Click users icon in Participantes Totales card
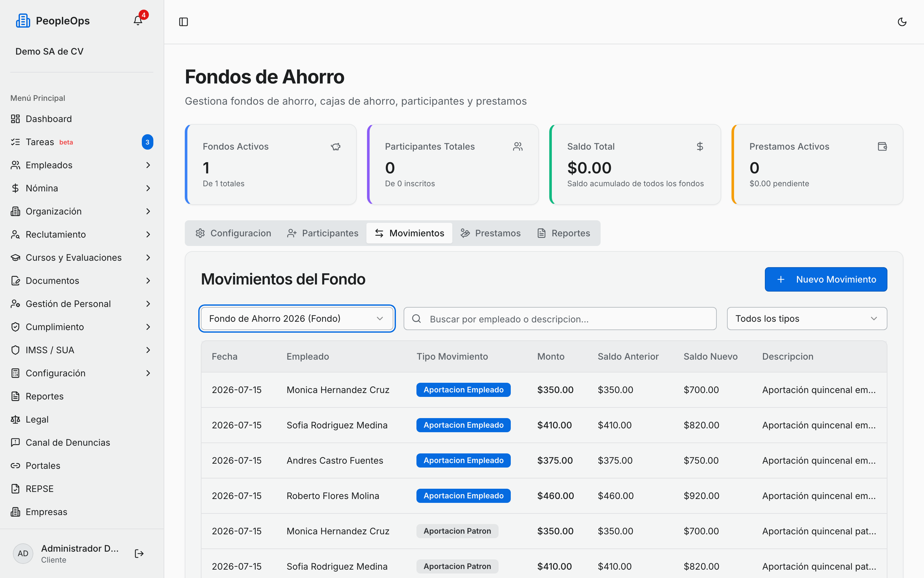Viewport: 924px width, 578px height. point(518,146)
